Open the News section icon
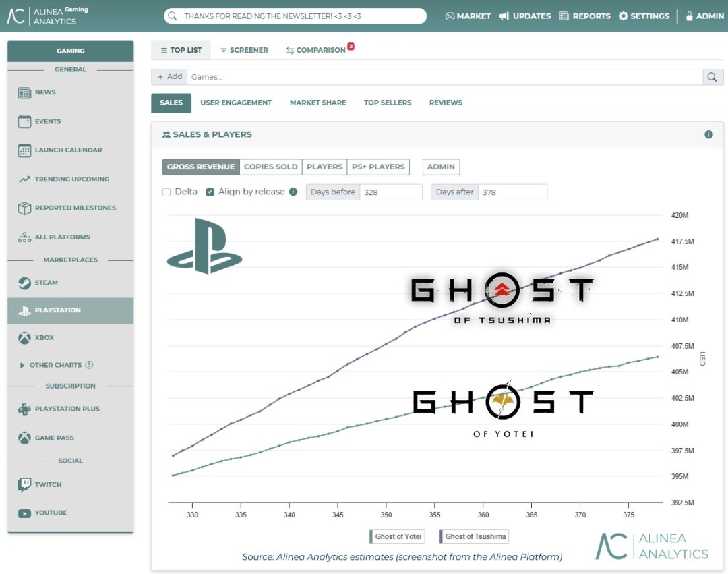 (x=24, y=93)
